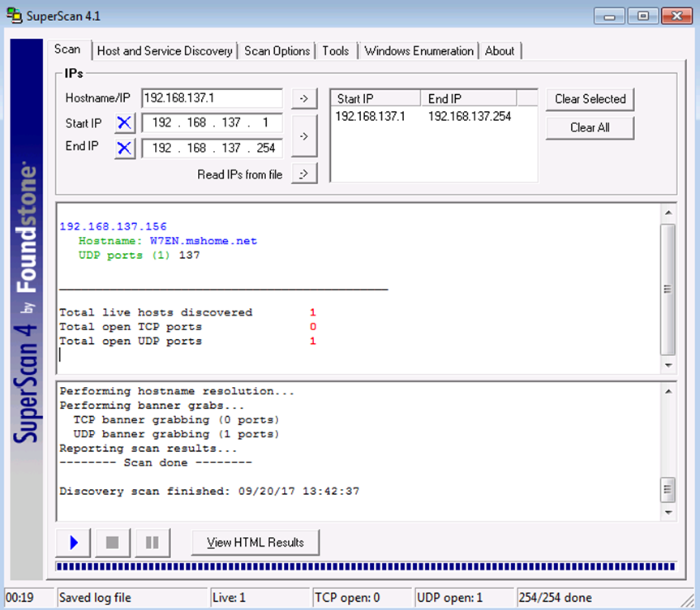Click the log pane scrollbar thumb
This screenshot has width=700, height=610.
coord(668,489)
